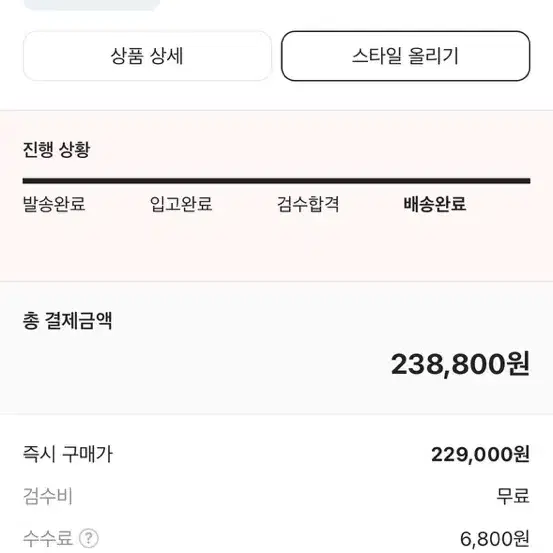This screenshot has width=553, height=553.
Task: Click the 수수료 help question mark icon
Action: click(x=89, y=538)
